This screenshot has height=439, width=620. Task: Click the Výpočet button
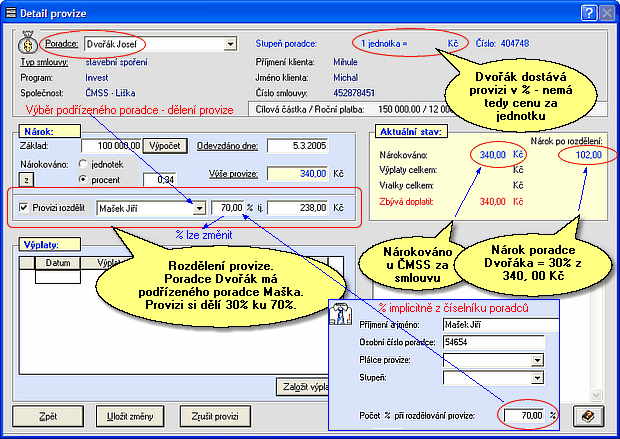(x=166, y=145)
